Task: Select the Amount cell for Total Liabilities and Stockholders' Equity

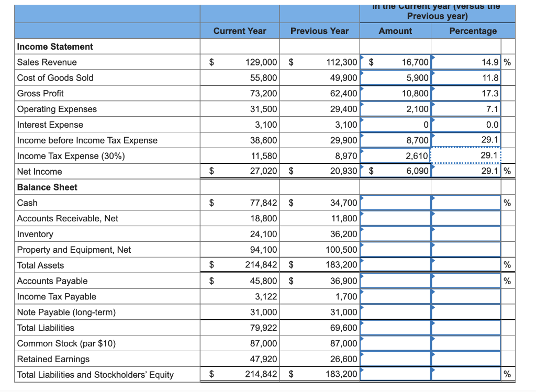Action: 395,374
